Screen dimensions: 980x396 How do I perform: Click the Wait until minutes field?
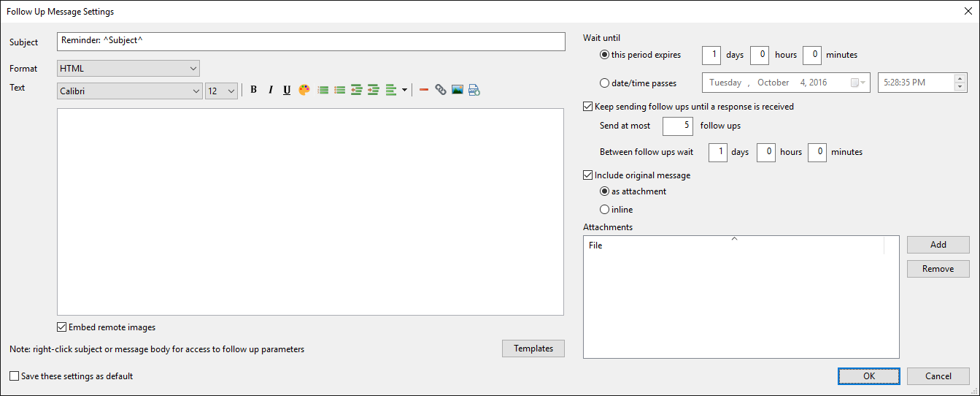tap(812, 55)
